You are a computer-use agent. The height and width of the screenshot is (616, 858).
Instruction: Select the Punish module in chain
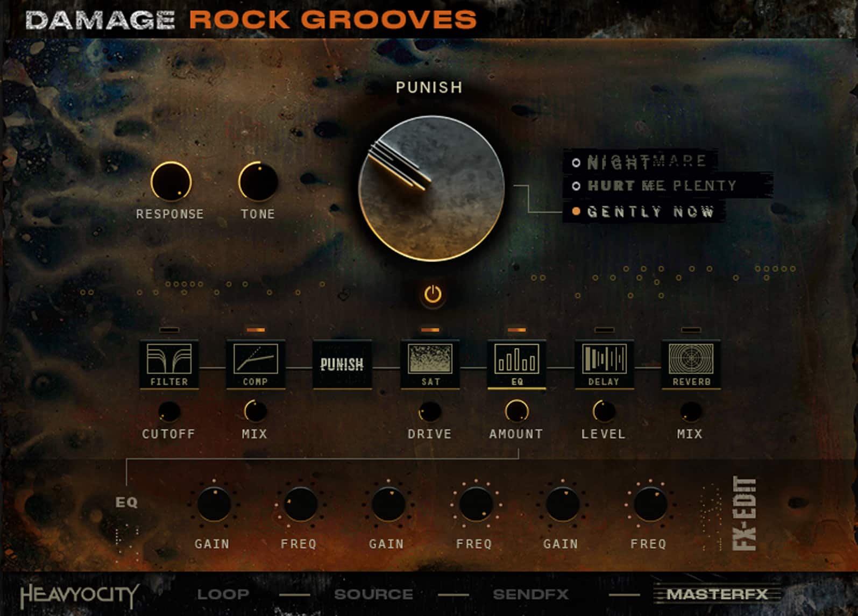coord(342,364)
